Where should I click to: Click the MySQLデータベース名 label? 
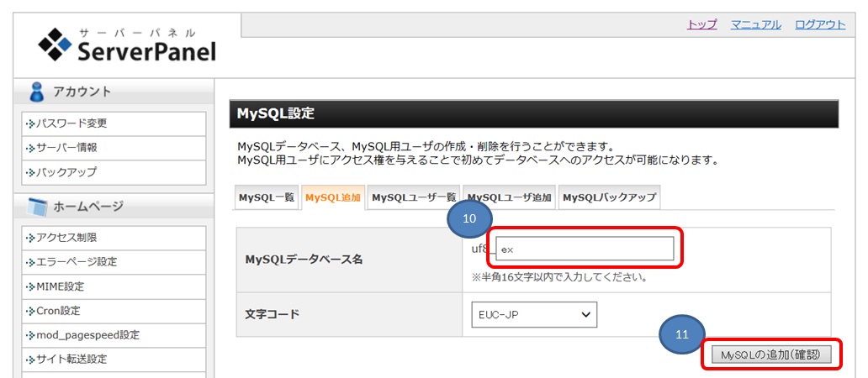(x=304, y=260)
